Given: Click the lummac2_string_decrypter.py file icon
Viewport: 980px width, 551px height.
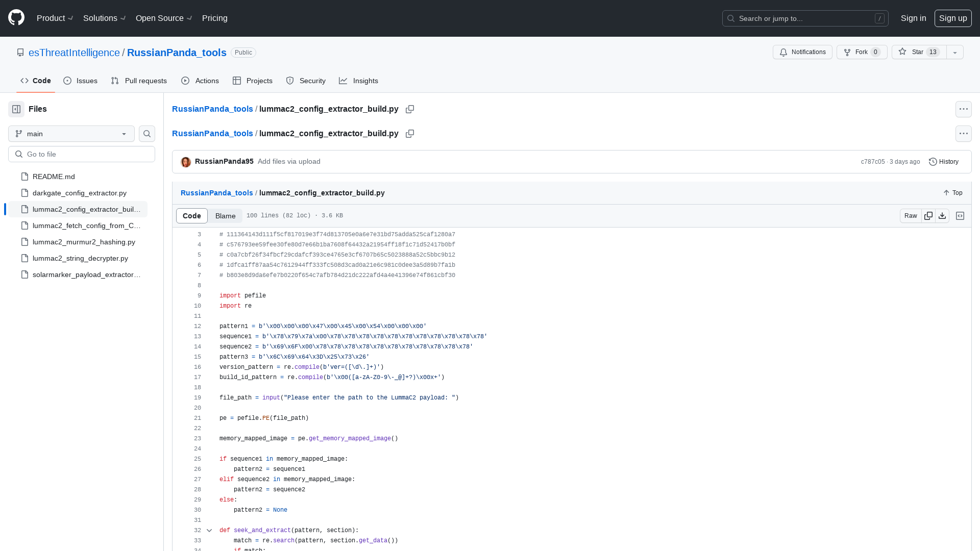Looking at the screenshot, I should pos(24,258).
